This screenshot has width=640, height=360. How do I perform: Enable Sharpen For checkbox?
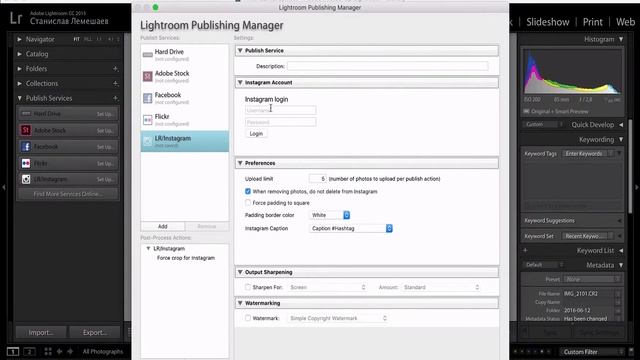[x=248, y=287]
